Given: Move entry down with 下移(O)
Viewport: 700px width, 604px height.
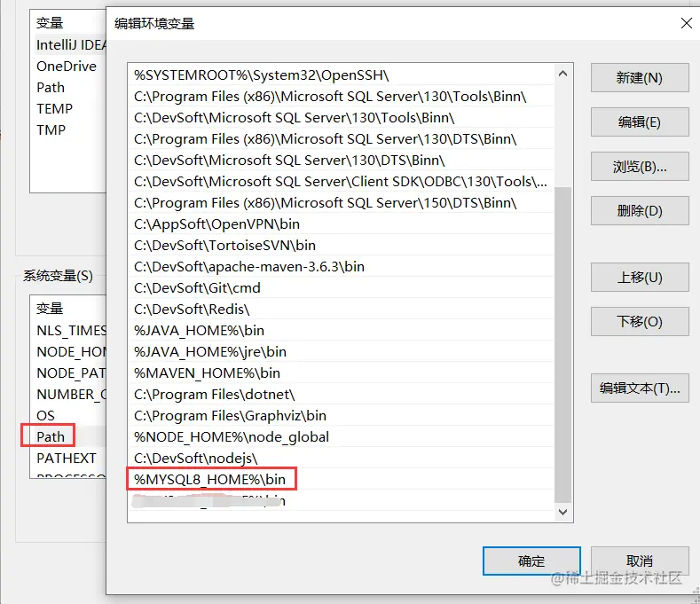Looking at the screenshot, I should (640, 321).
